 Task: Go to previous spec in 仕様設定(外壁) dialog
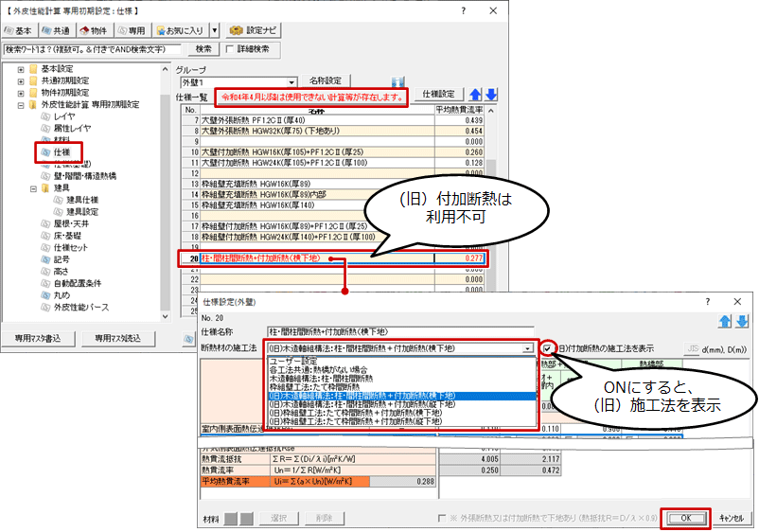725,322
